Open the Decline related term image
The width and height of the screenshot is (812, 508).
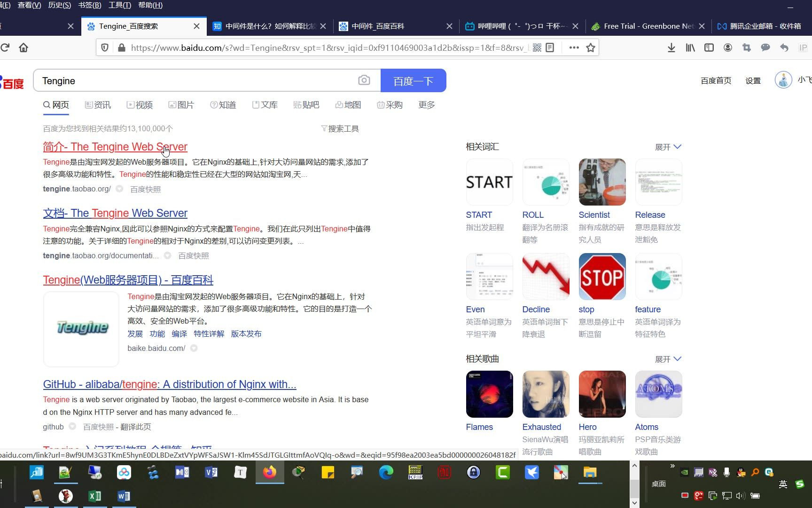click(546, 277)
